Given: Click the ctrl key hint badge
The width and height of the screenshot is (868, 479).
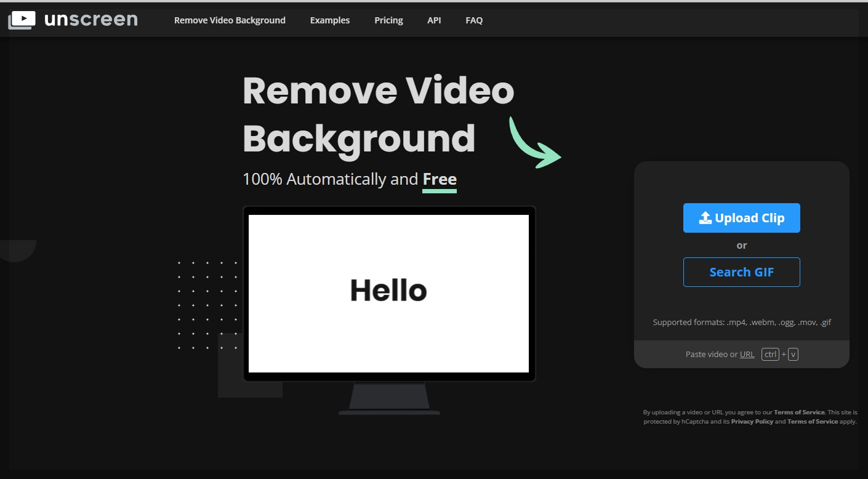Looking at the screenshot, I should click(770, 354).
